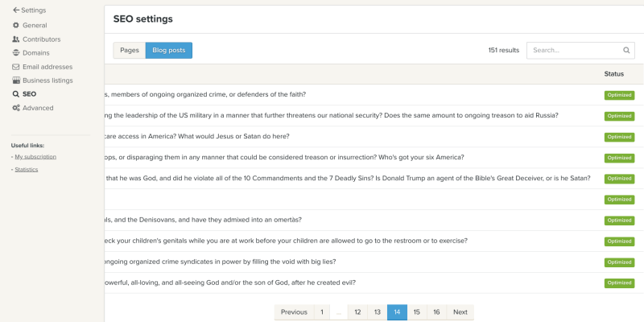Viewport: 644px width, 322px height.
Task: Select the Blog posts tab
Action: point(168,51)
